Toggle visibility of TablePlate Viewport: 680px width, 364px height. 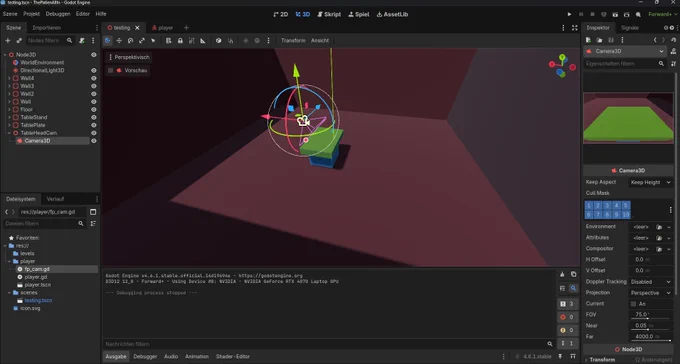[x=93, y=125]
